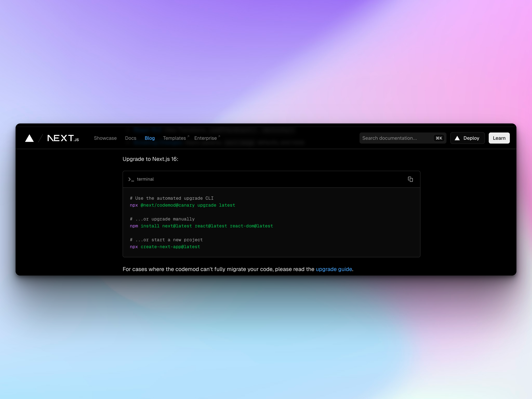This screenshot has height=399, width=532.
Task: Click the Learn button
Action: tap(499, 138)
